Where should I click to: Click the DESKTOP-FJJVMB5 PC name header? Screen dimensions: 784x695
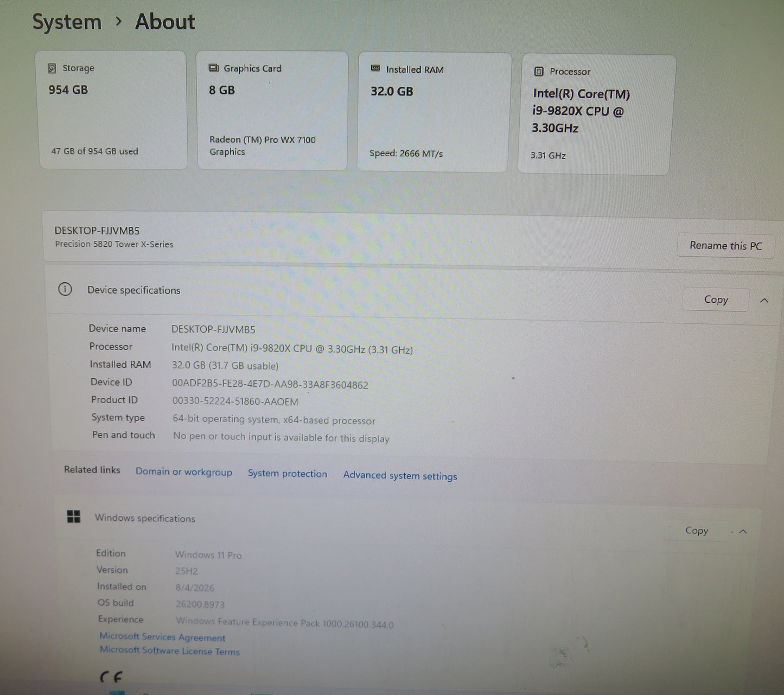[x=97, y=231]
